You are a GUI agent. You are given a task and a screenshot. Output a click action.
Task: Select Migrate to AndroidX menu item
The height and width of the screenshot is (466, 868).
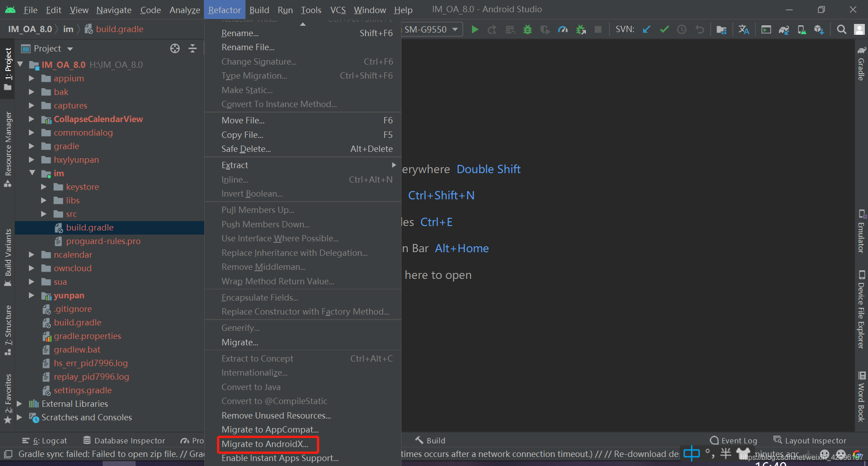click(x=303, y=444)
